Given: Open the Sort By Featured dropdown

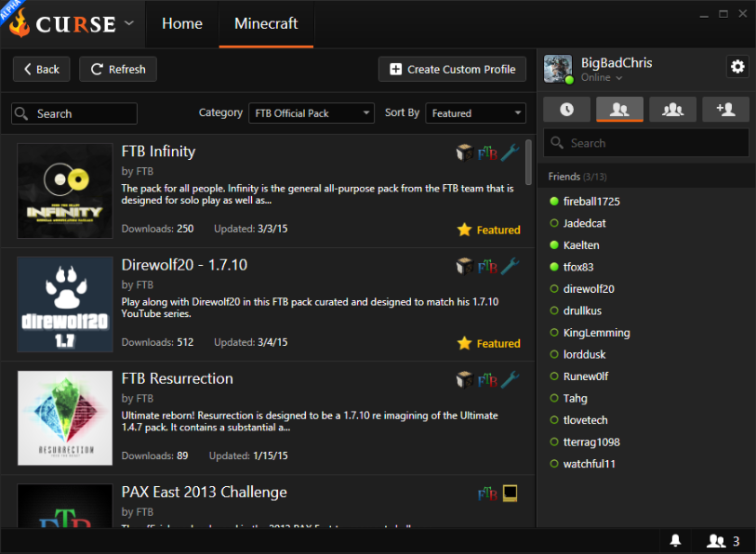Looking at the screenshot, I should tap(475, 113).
